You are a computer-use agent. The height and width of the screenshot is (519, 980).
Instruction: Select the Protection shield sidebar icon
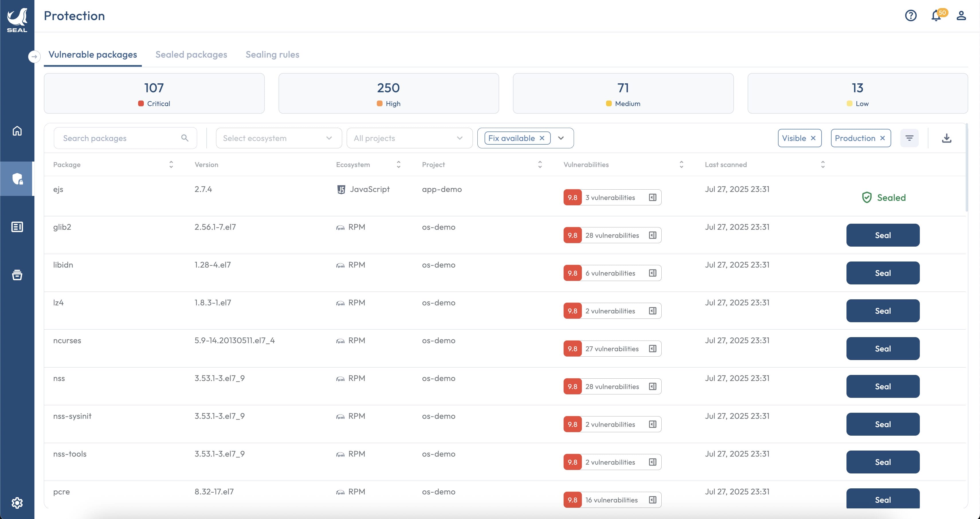[17, 179]
